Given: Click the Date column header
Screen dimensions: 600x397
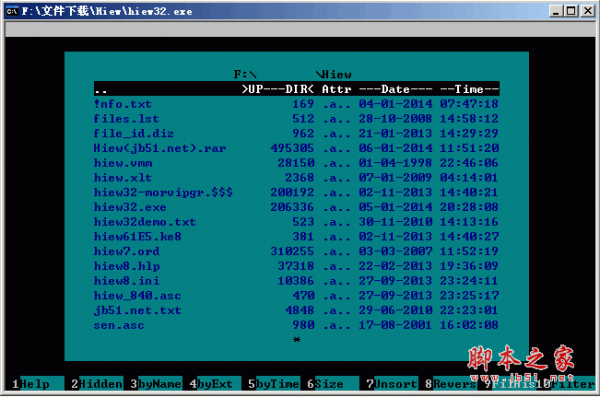Looking at the screenshot, I should 395,89.
